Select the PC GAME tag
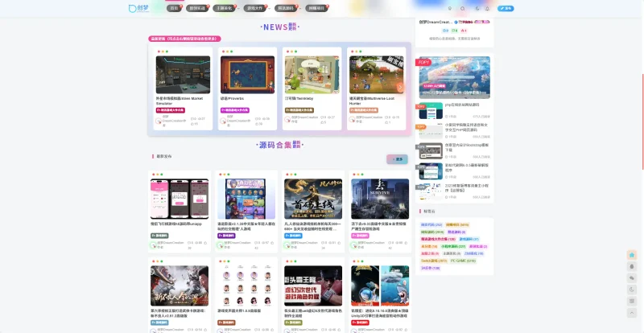The height and width of the screenshot is (333, 644). pos(463,261)
